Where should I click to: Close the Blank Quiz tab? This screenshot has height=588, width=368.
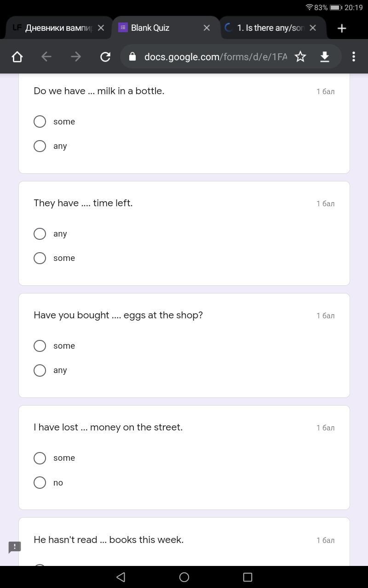pos(207,28)
